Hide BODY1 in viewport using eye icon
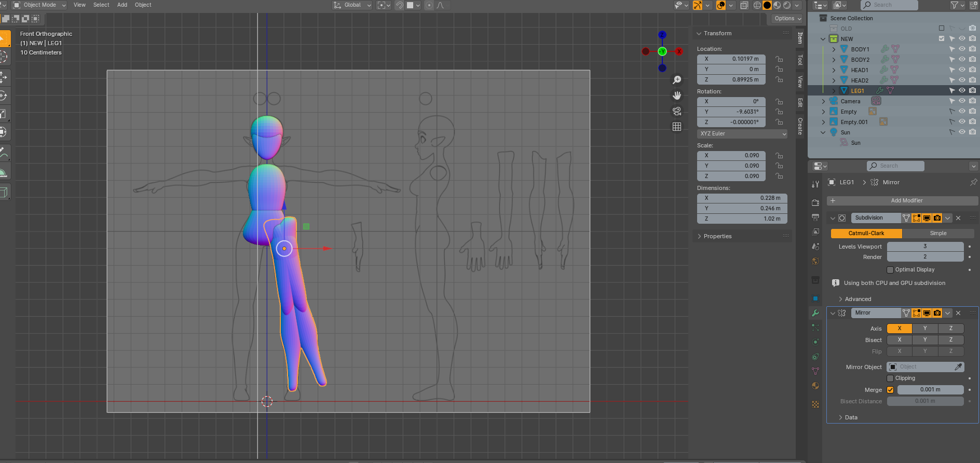 pos(962,49)
